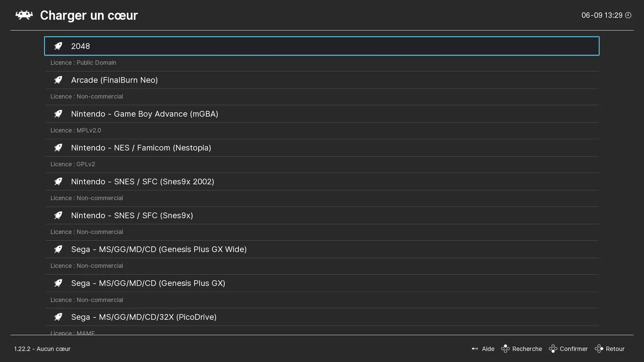
Task: Click rocket icon beside PicoDrive core
Action: [58, 317]
